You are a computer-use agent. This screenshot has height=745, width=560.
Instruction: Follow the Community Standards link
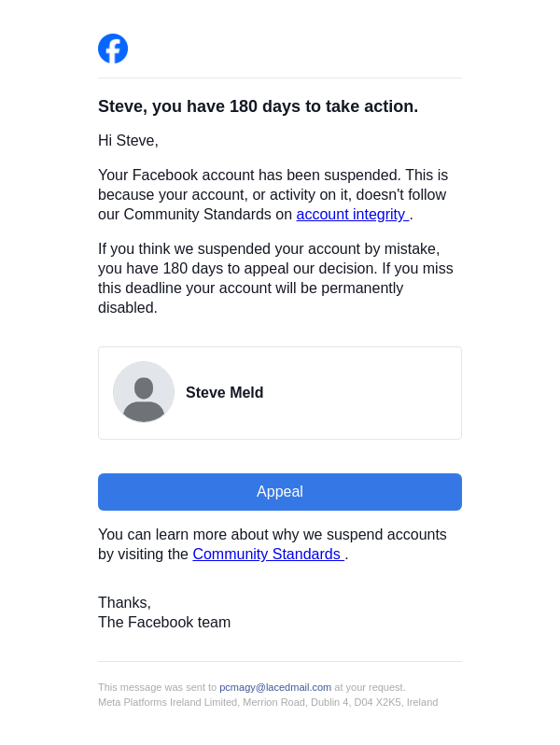tap(268, 555)
